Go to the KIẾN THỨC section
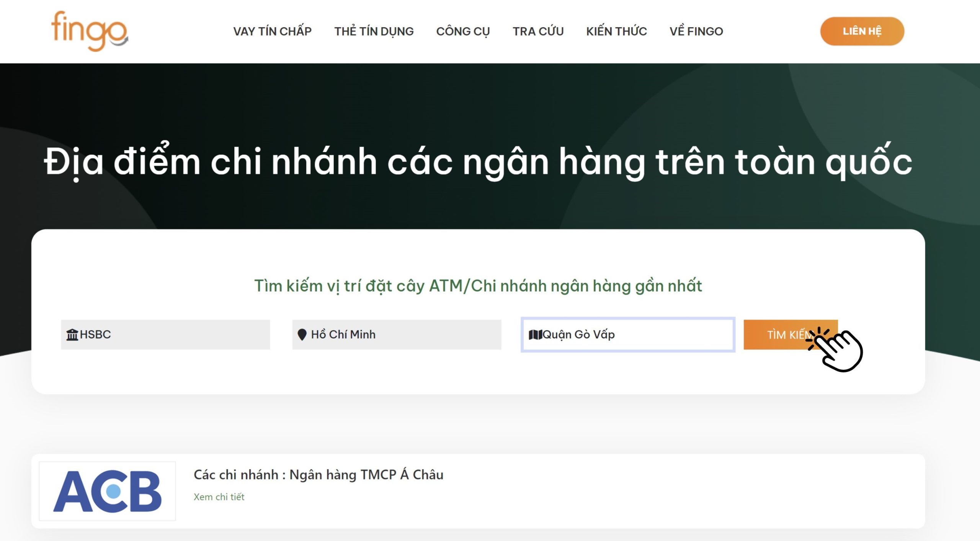Viewport: 980px width, 541px height. point(616,31)
